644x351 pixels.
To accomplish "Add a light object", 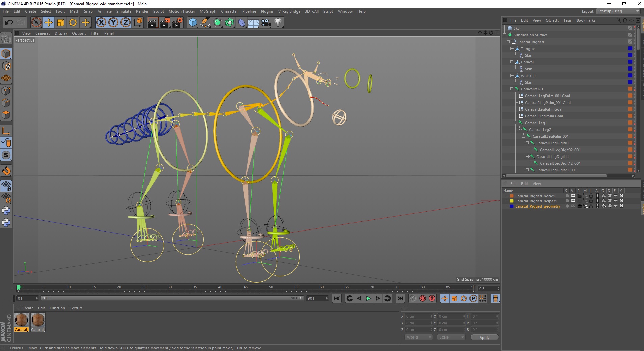I will point(278,23).
